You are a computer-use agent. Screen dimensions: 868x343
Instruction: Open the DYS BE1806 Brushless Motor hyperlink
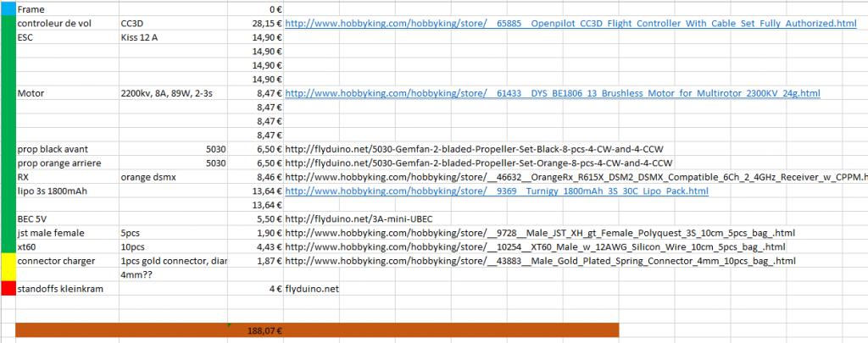[552, 93]
